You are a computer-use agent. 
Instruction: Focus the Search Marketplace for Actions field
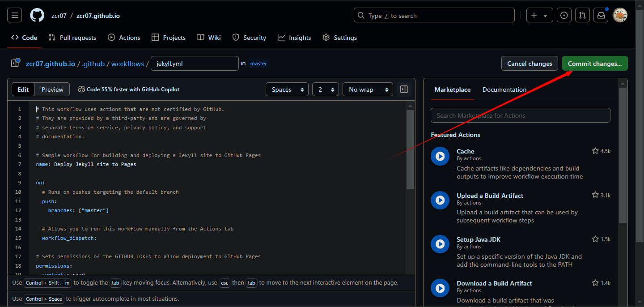click(x=520, y=115)
